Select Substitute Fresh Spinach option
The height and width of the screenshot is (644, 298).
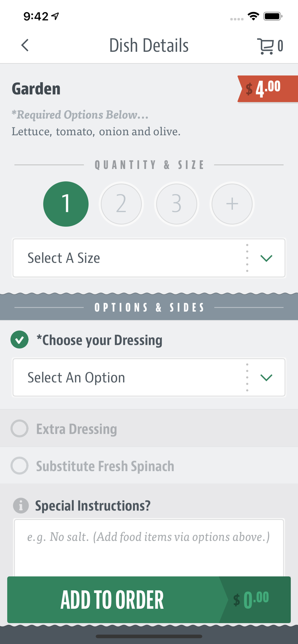point(149,466)
